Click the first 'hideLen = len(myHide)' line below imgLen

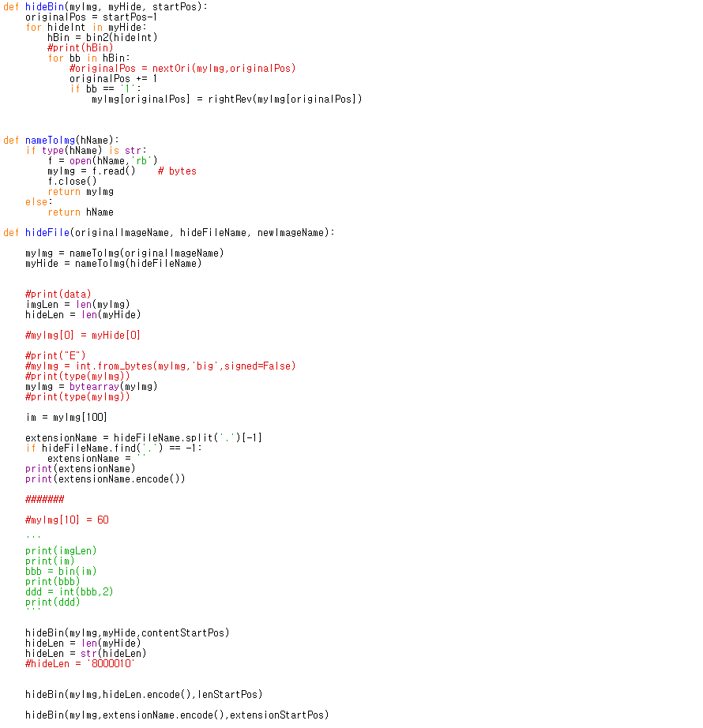[x=83, y=314]
